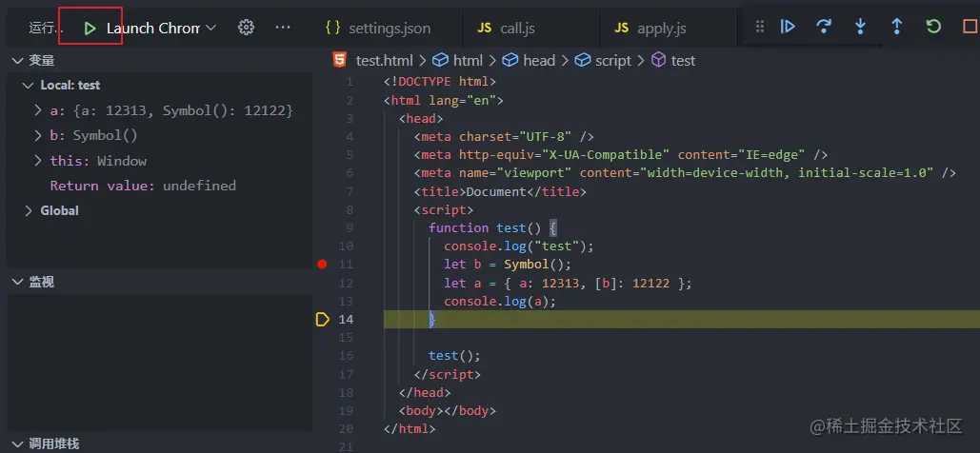
Task: Start debugging with the green play icon
Action: coord(90,29)
